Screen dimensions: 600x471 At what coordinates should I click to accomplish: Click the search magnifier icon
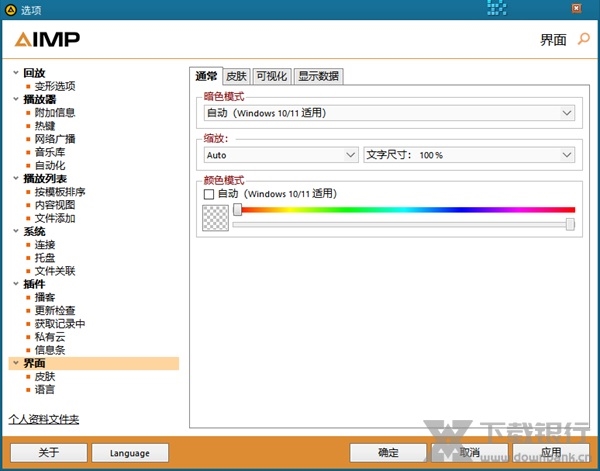(x=584, y=39)
